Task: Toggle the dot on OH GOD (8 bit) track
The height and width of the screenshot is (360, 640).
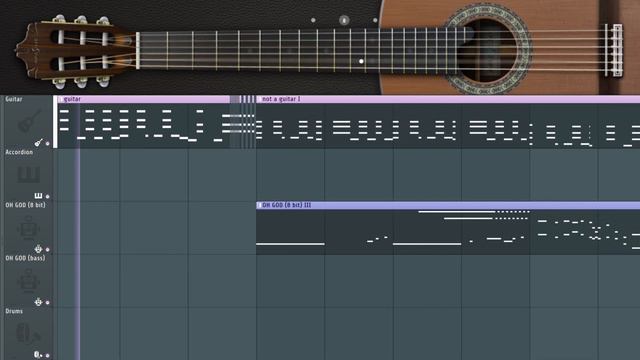Action: [48, 249]
